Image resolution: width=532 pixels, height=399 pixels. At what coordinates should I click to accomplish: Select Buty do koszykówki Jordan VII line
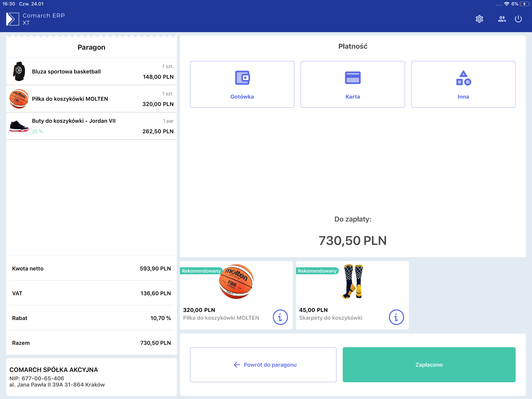click(91, 126)
